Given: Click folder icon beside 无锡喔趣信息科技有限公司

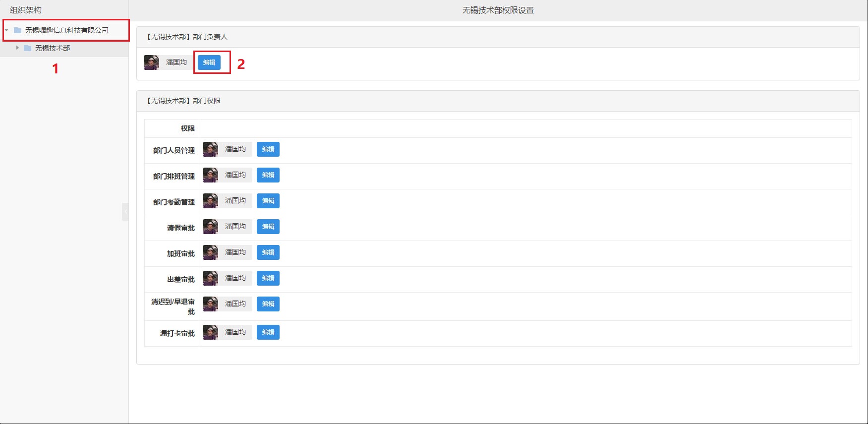Looking at the screenshot, I should (x=18, y=30).
